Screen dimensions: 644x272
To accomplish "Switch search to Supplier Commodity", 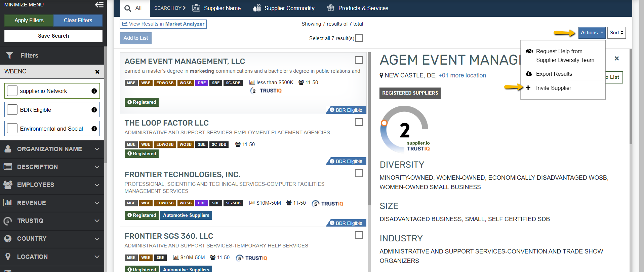I will point(284,8).
